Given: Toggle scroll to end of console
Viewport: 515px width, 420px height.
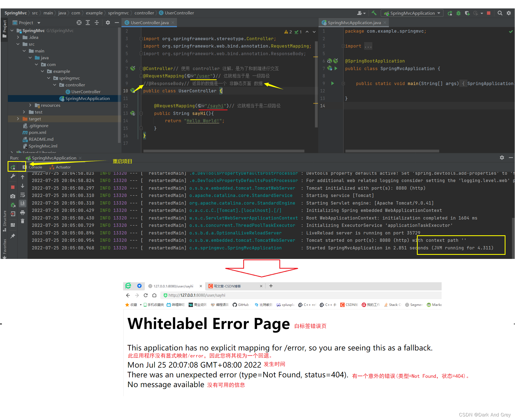Looking at the screenshot, I should (23, 203).
